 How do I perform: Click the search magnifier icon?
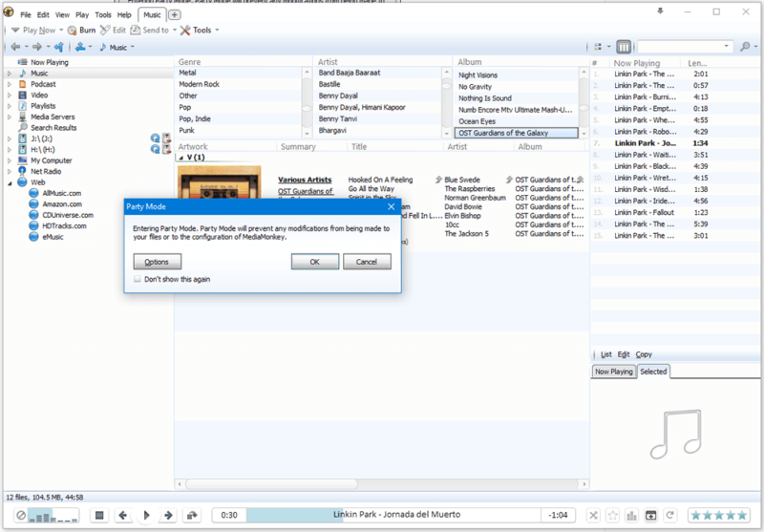click(x=745, y=47)
